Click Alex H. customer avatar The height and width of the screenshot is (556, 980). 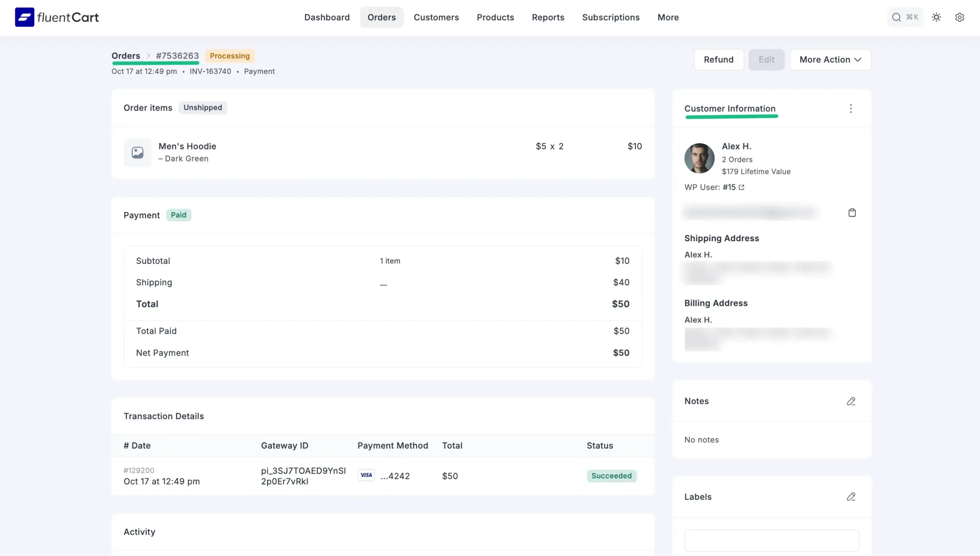click(x=699, y=158)
